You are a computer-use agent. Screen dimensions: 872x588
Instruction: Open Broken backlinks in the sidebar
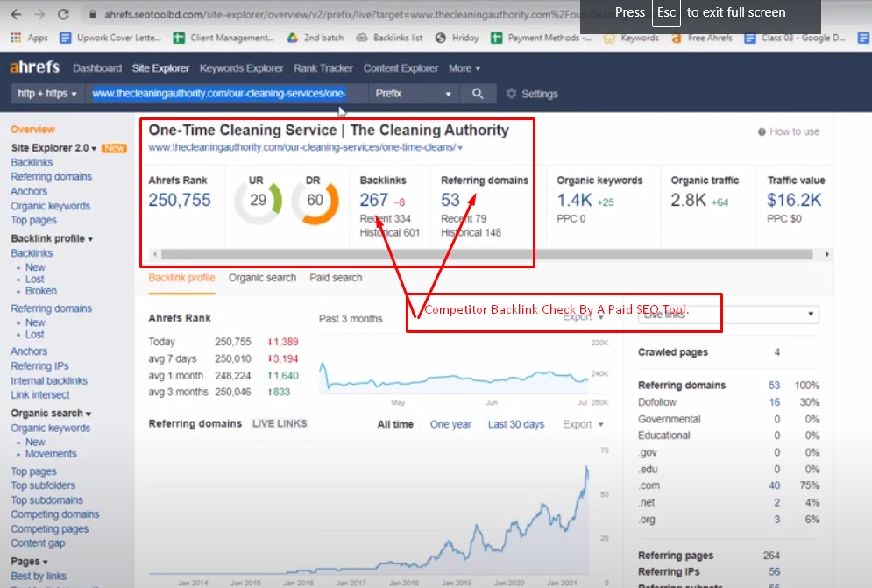(41, 291)
